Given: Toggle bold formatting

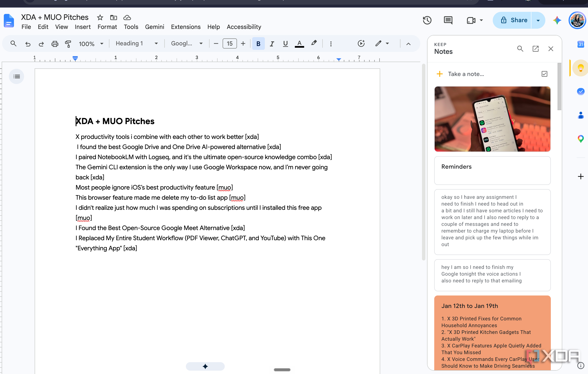Looking at the screenshot, I should [258, 44].
